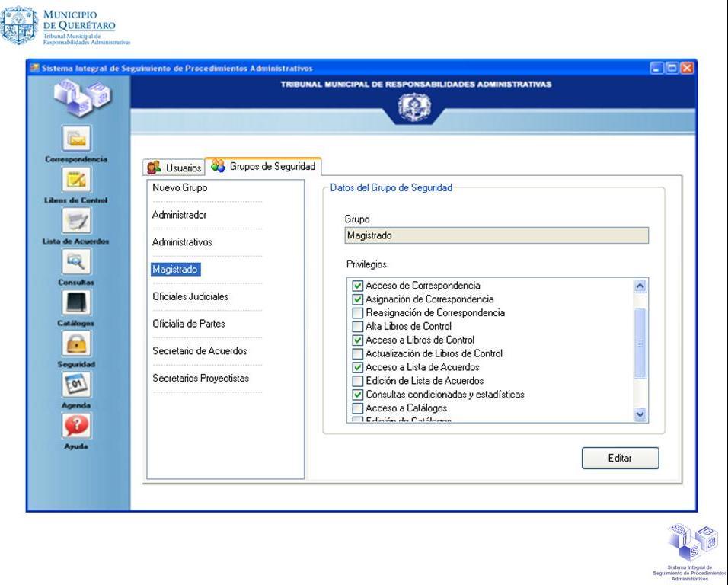This screenshot has width=728, height=585.
Task: Check Actualización de Libros de Control
Action: (x=357, y=353)
